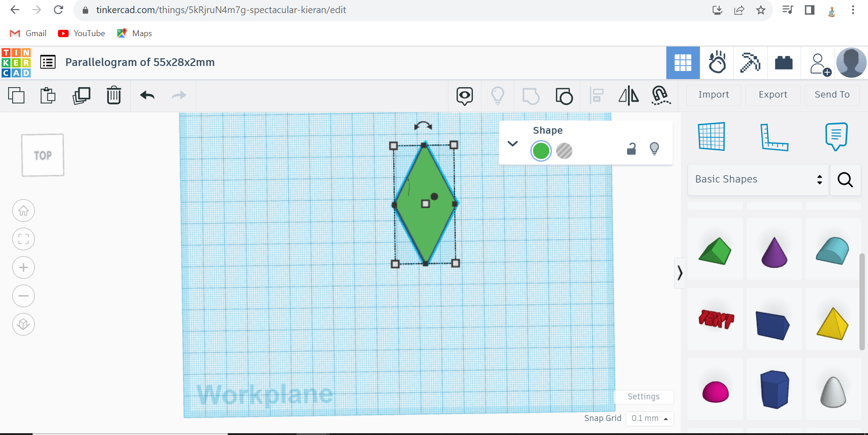Open the Basic Shapes category dropdown
868x435 pixels.
pyautogui.click(x=757, y=179)
